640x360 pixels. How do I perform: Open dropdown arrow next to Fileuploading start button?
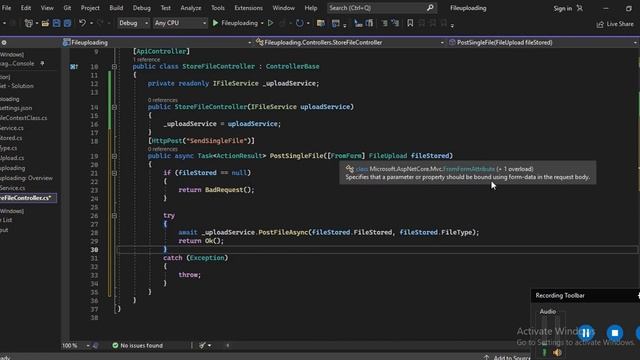pyautogui.click(x=262, y=23)
